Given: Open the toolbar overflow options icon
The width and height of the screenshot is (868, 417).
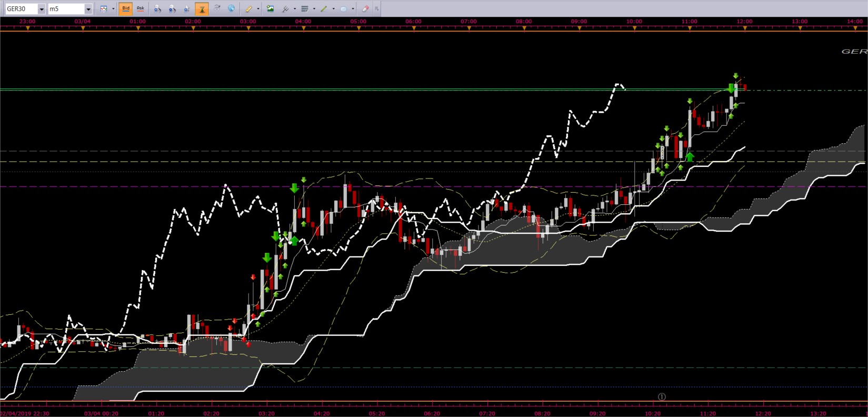Looking at the screenshot, I should click(377, 8).
